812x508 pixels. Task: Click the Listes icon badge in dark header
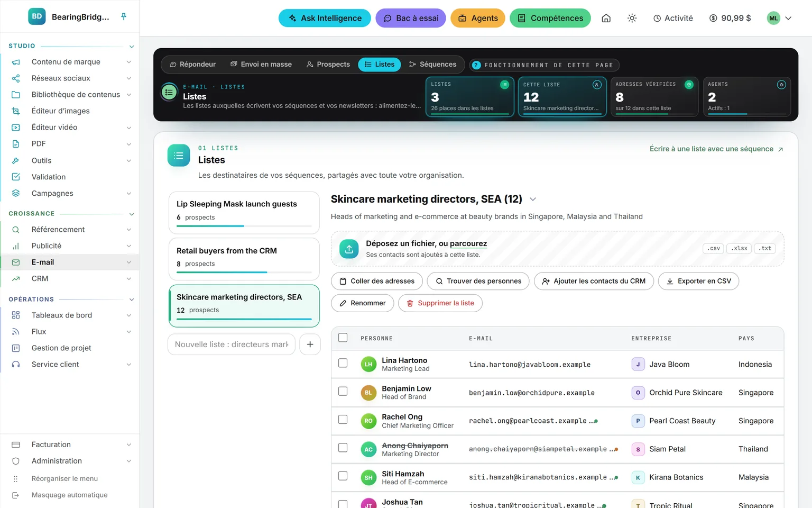(x=169, y=92)
